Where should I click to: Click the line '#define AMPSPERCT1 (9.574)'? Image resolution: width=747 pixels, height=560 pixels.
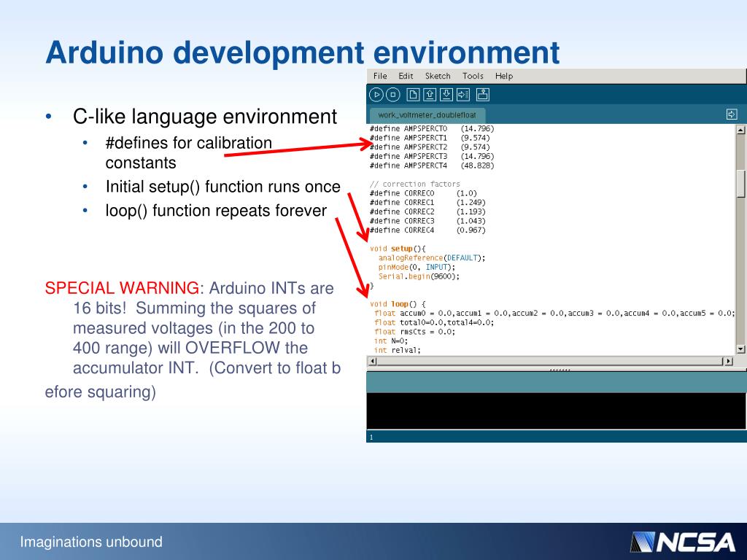430,138
